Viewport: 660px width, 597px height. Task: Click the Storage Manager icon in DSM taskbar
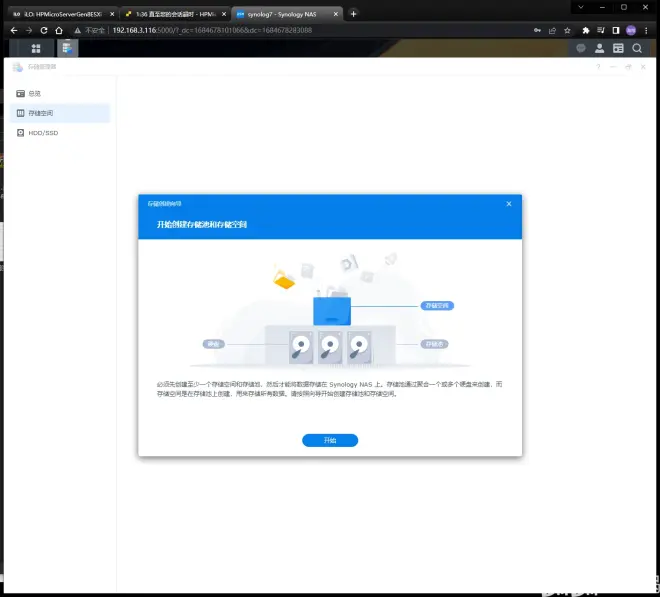tap(67, 48)
